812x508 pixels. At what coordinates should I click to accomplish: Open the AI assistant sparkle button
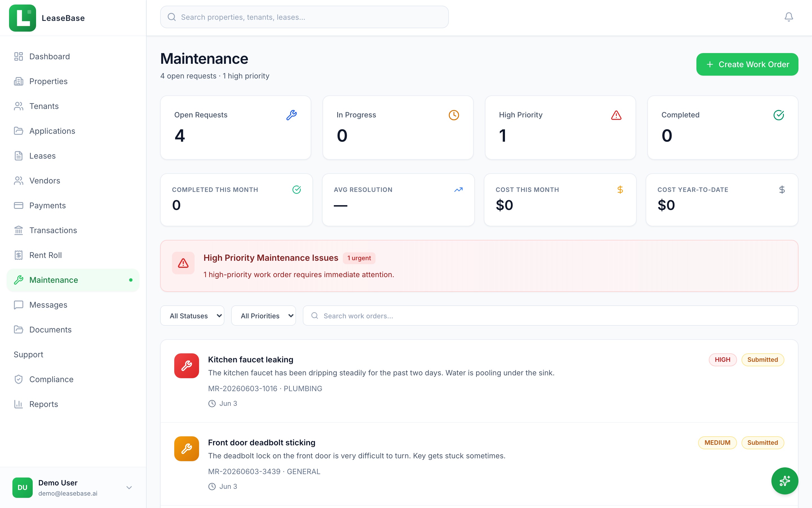[x=784, y=481]
